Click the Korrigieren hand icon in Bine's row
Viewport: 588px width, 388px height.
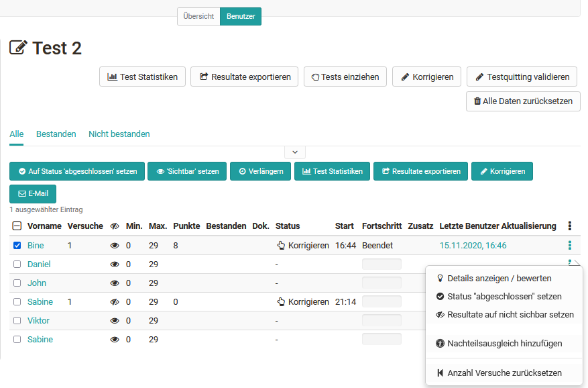click(x=282, y=245)
